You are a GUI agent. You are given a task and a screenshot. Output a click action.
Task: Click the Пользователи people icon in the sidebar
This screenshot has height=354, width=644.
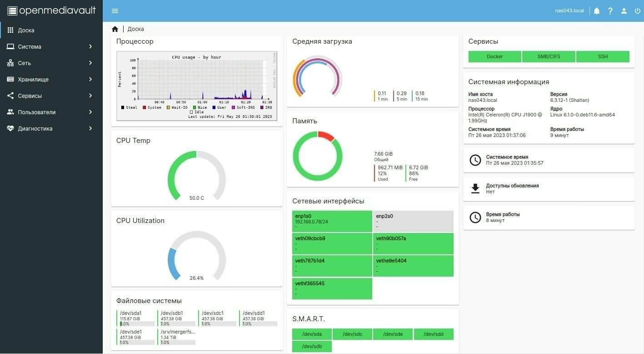(10, 112)
